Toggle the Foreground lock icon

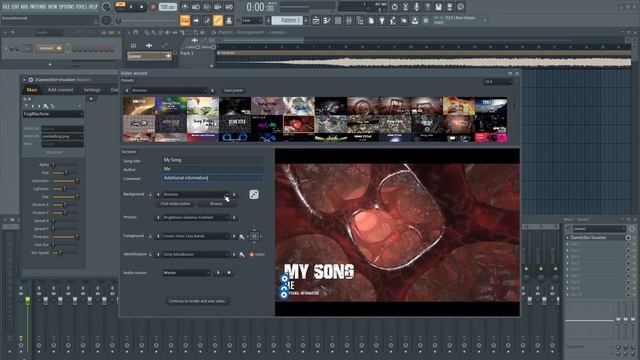pos(150,236)
